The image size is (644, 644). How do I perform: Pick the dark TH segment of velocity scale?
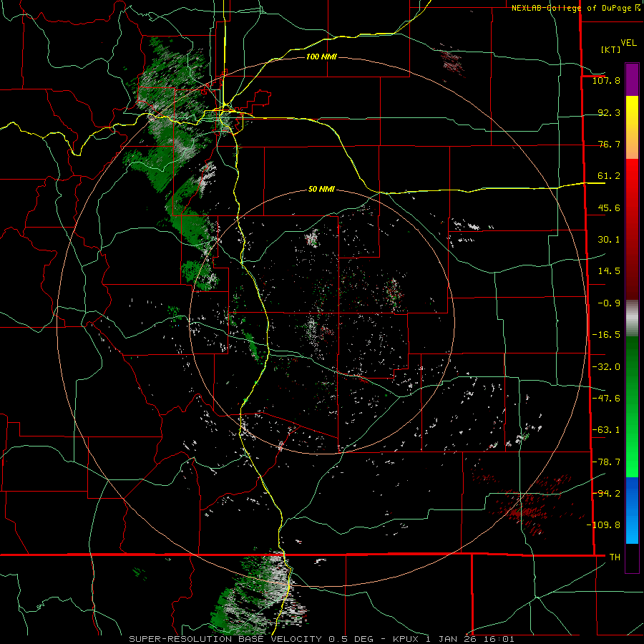pyautogui.click(x=632, y=557)
